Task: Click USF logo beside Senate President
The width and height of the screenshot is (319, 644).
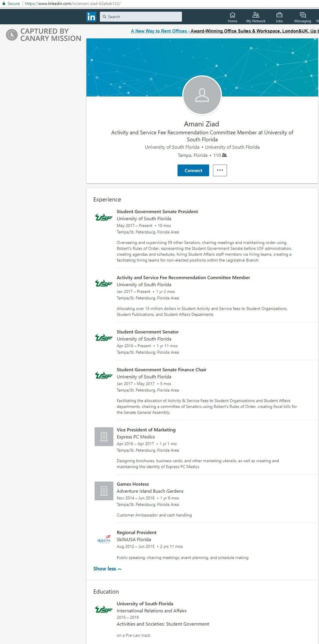Action: (x=104, y=218)
